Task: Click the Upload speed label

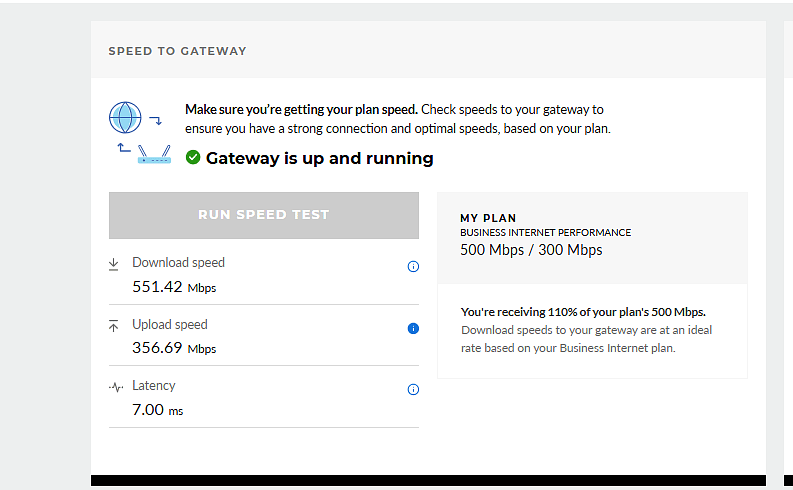Action: [170, 324]
